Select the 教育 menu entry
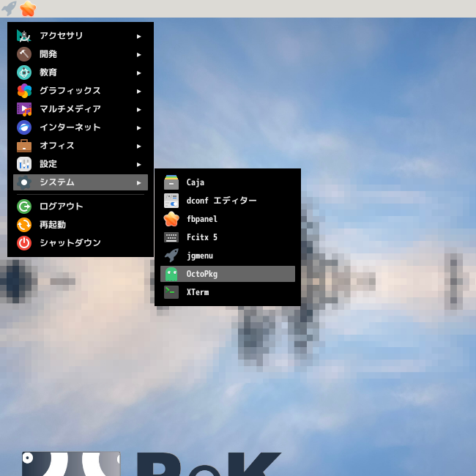476x476 pixels. point(81,72)
